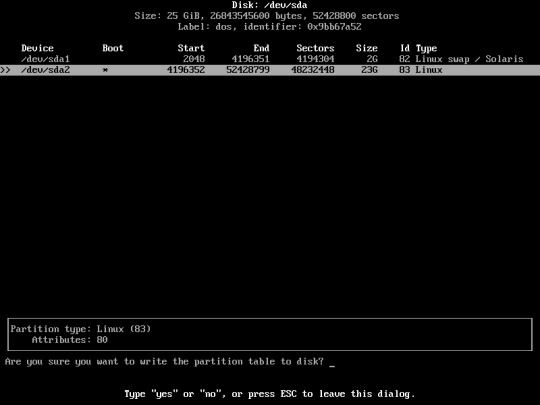Click the 23G size value
Viewport: 540px width, 405px height.
(369, 70)
